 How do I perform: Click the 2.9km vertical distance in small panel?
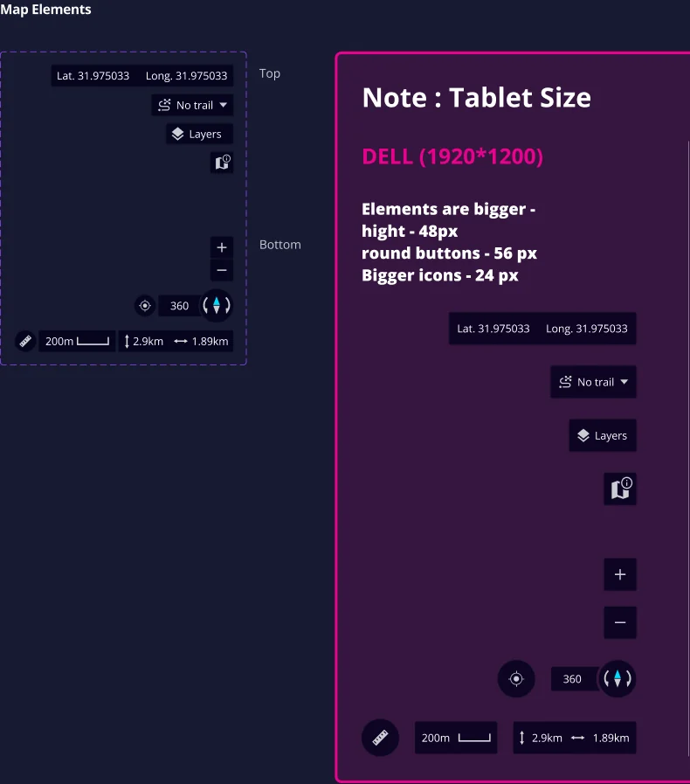144,342
